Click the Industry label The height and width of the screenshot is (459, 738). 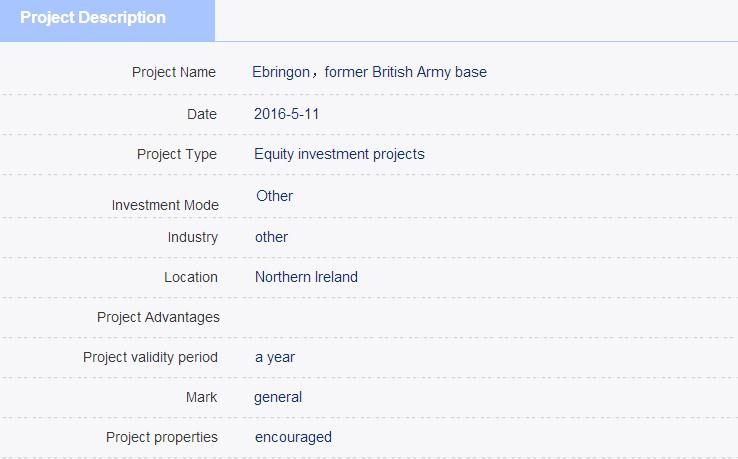193,237
